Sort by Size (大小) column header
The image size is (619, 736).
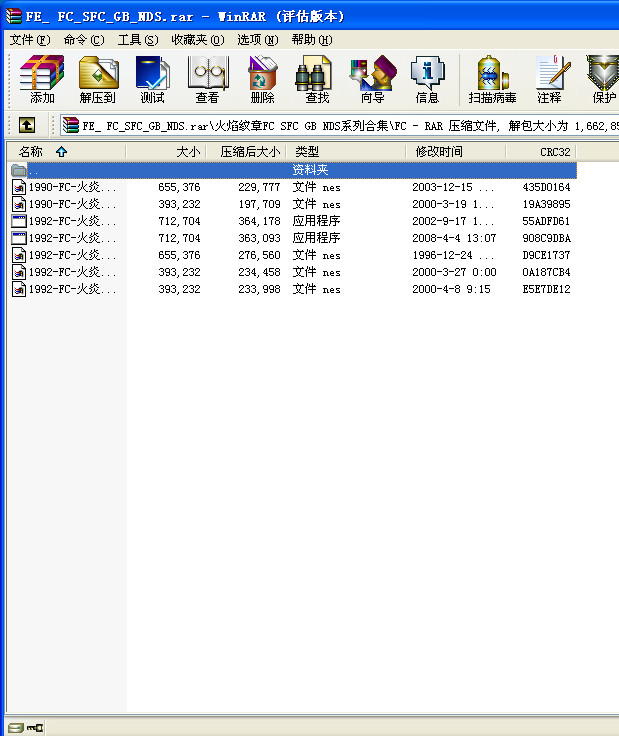click(x=166, y=152)
